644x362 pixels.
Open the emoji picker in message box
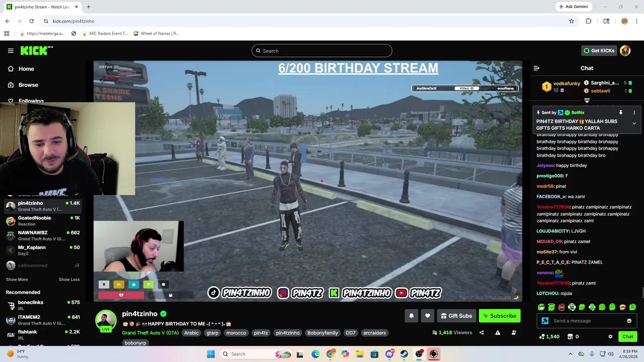629,321
